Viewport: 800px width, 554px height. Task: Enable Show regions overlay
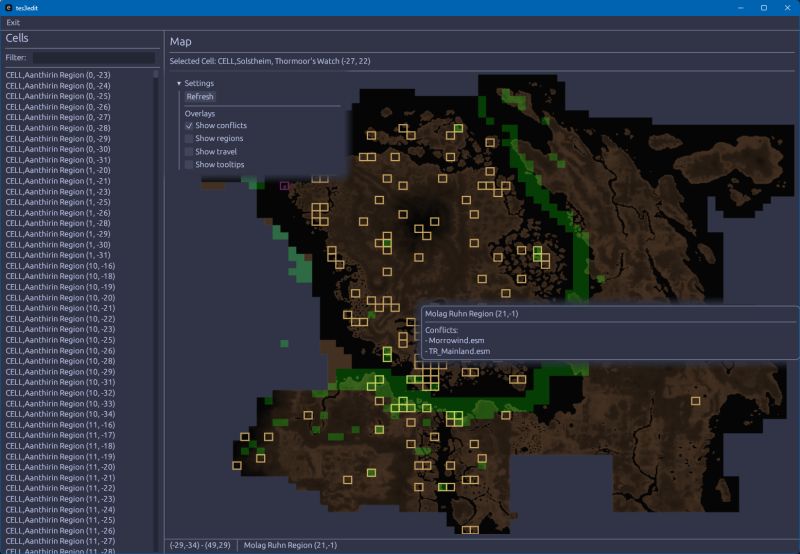189,138
